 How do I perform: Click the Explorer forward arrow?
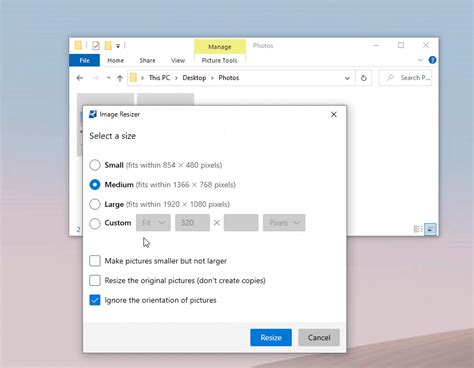point(95,78)
